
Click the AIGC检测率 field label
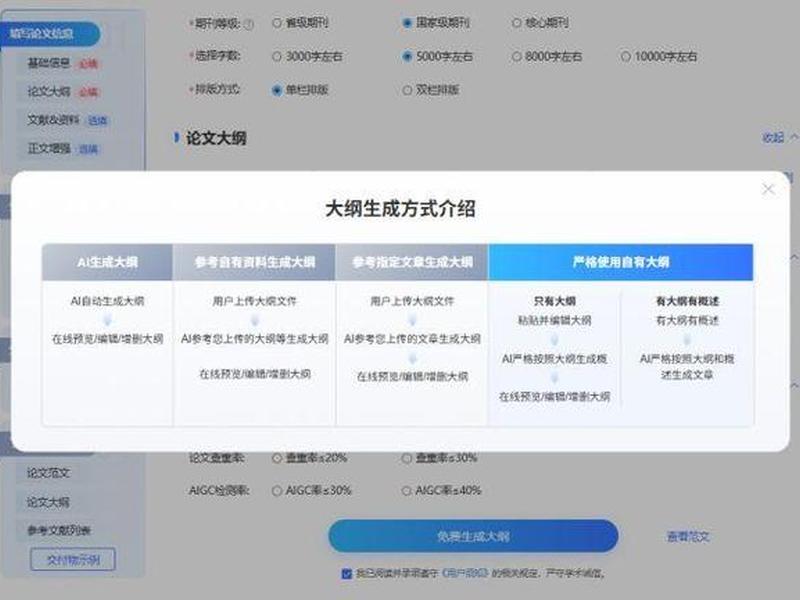(219, 491)
